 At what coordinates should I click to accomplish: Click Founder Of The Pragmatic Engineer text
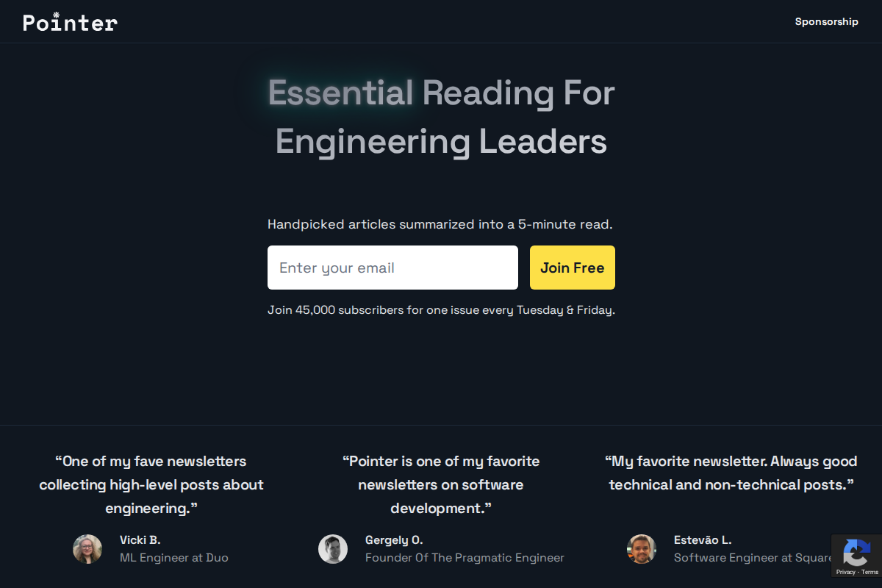465,558
